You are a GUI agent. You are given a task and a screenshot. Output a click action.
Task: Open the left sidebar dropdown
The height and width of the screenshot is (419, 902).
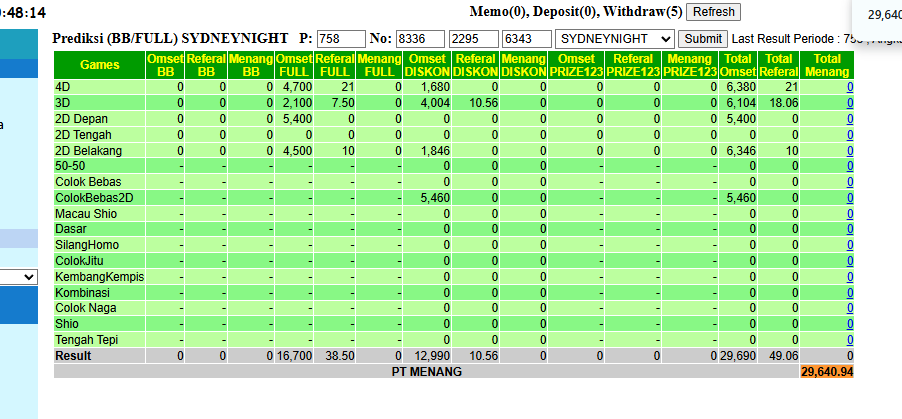coord(18,277)
